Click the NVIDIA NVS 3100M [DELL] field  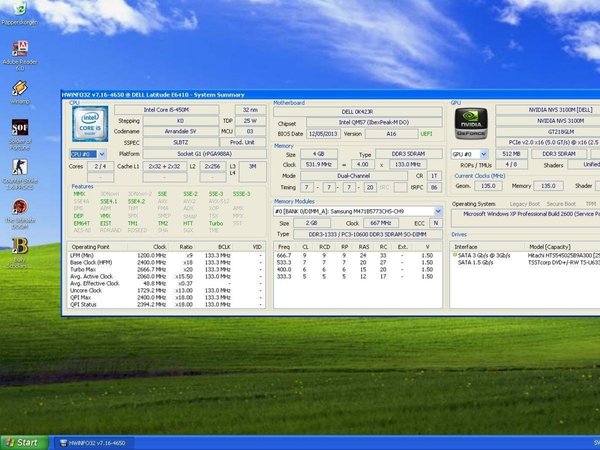tap(549, 110)
